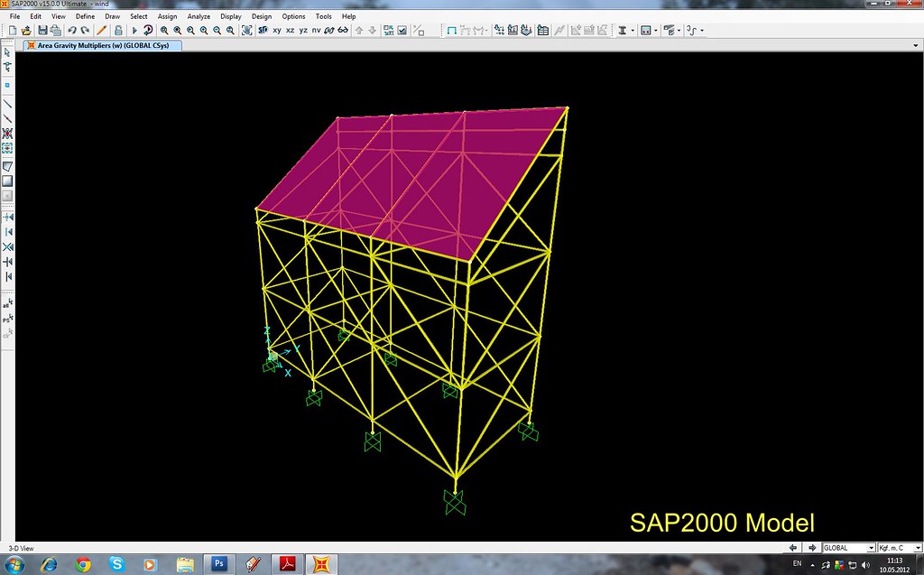This screenshot has width=924, height=575.
Task: Expand the I-section frame design dropdown arrow
Action: point(633,30)
